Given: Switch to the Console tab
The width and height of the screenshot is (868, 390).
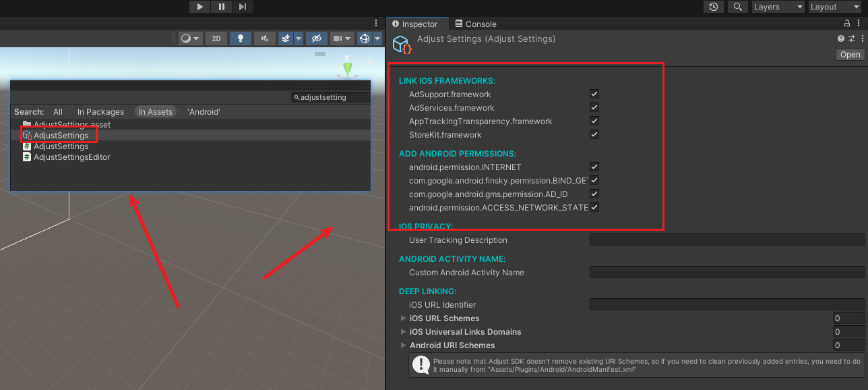Looking at the screenshot, I should (x=476, y=24).
